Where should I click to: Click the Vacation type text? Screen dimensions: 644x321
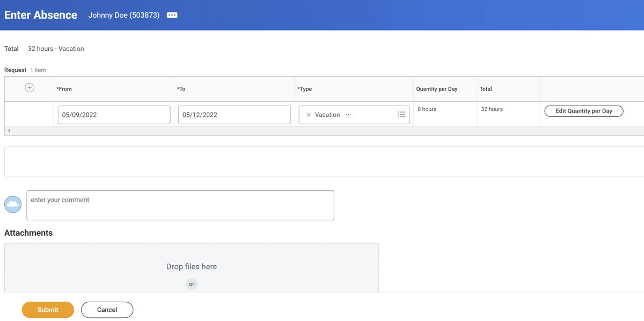point(327,115)
